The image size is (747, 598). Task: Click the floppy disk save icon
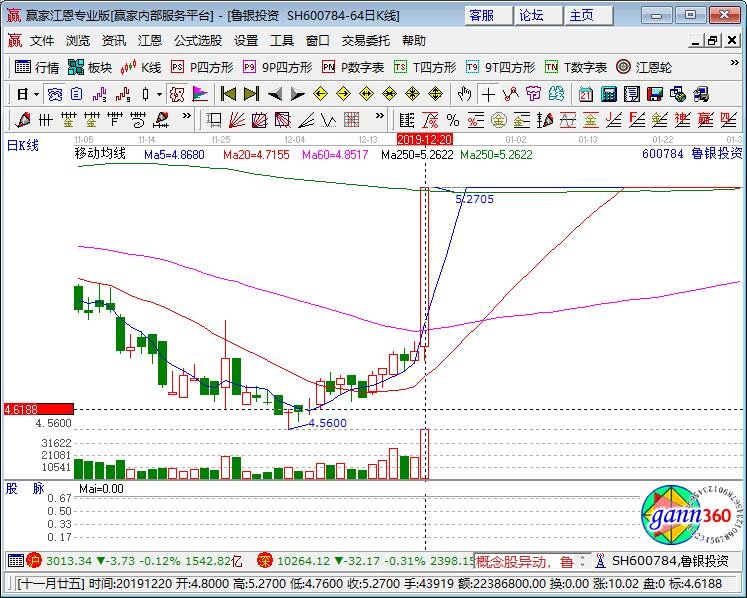(x=655, y=94)
